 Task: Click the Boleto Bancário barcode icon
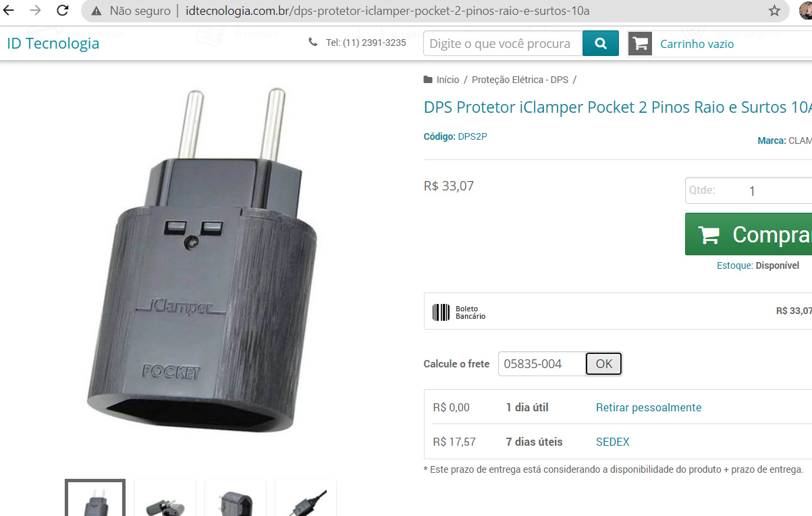[441, 312]
